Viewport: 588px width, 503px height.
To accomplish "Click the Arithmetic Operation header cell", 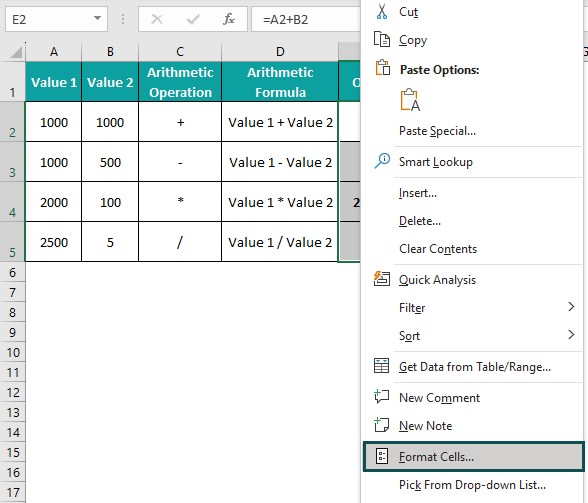I will [x=180, y=82].
